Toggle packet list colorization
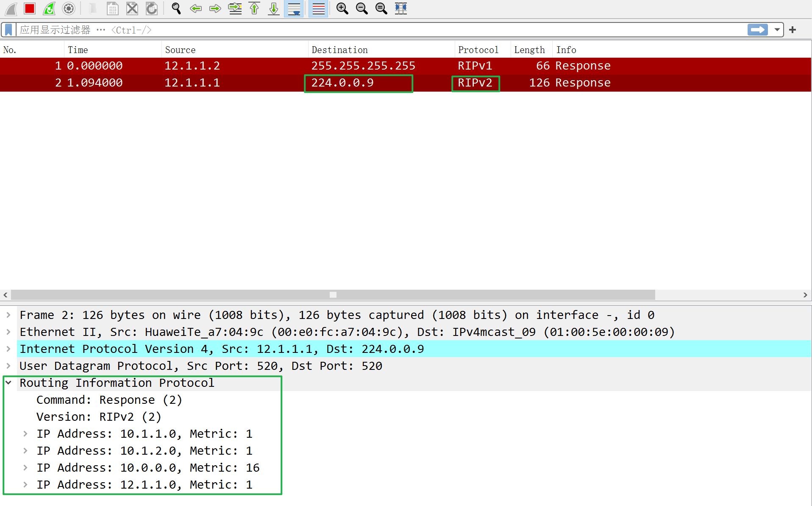Image resolution: width=812 pixels, height=506 pixels. coord(318,8)
